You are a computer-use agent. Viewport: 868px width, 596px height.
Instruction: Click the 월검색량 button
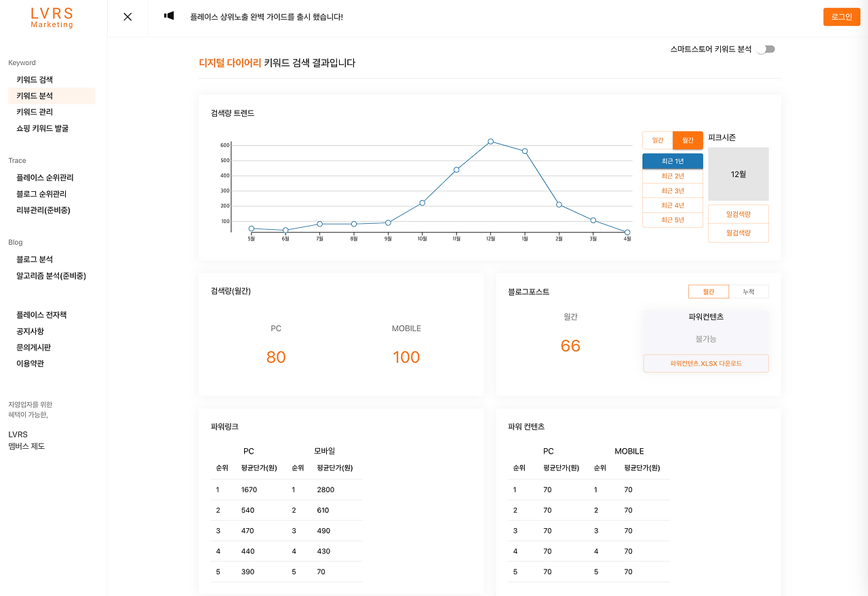click(738, 233)
